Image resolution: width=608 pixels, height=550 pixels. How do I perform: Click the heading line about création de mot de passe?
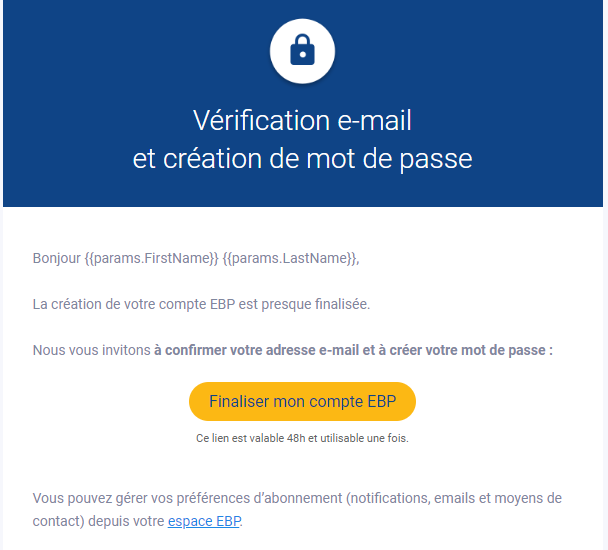302,159
